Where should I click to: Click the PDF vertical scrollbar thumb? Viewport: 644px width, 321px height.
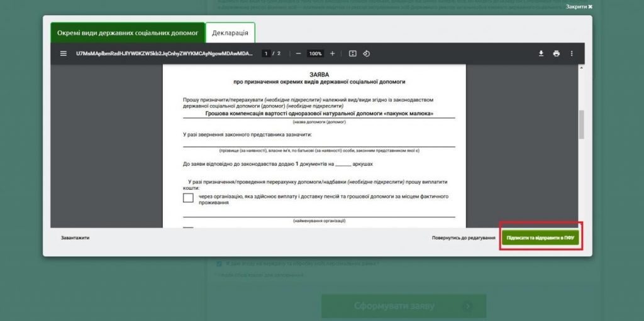coord(581,124)
